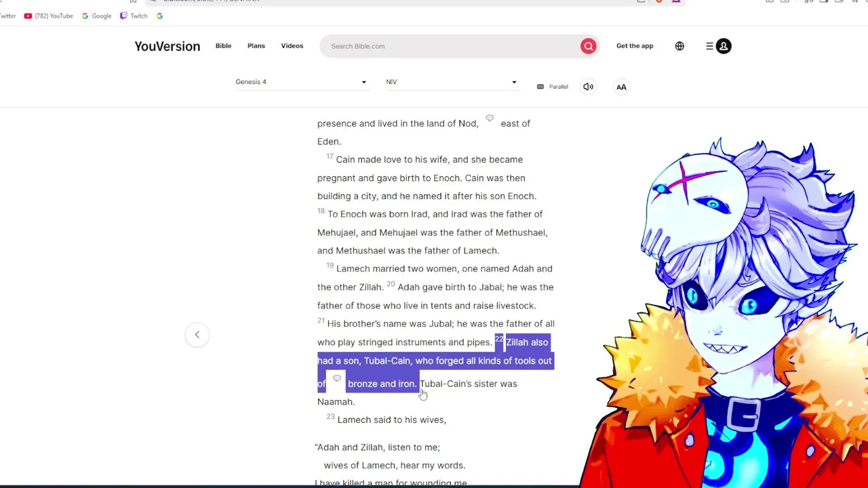Open the Plans nav item
Viewport: 868px width, 488px height.
pos(256,46)
